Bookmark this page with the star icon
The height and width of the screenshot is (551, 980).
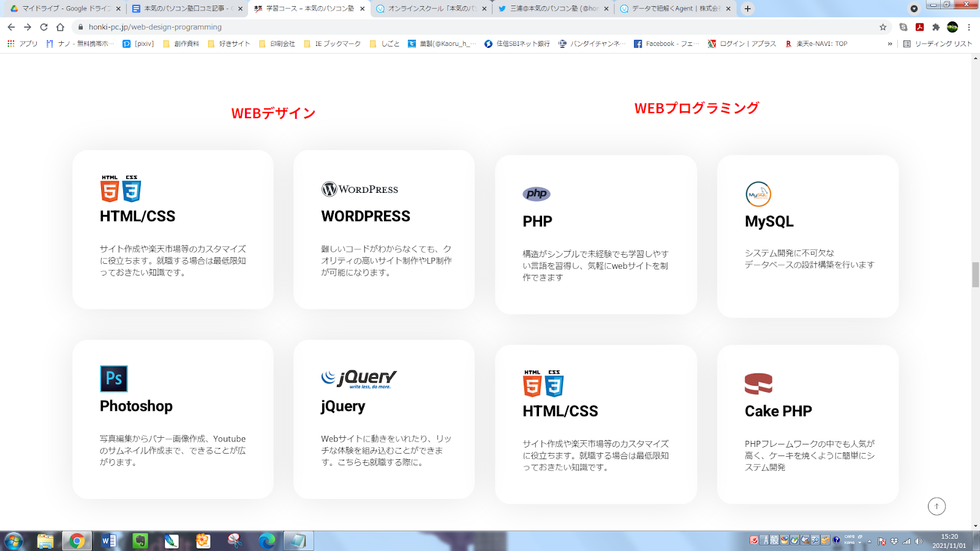coord(883,27)
